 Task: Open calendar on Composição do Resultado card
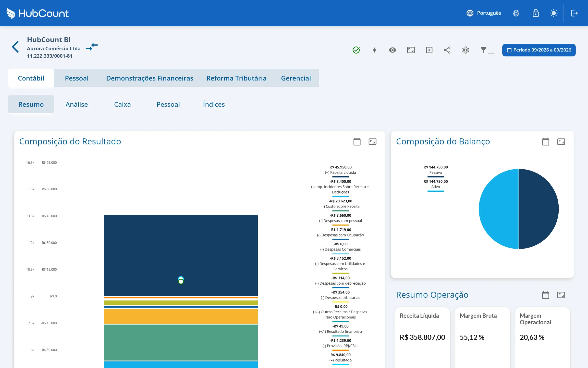[x=357, y=142]
